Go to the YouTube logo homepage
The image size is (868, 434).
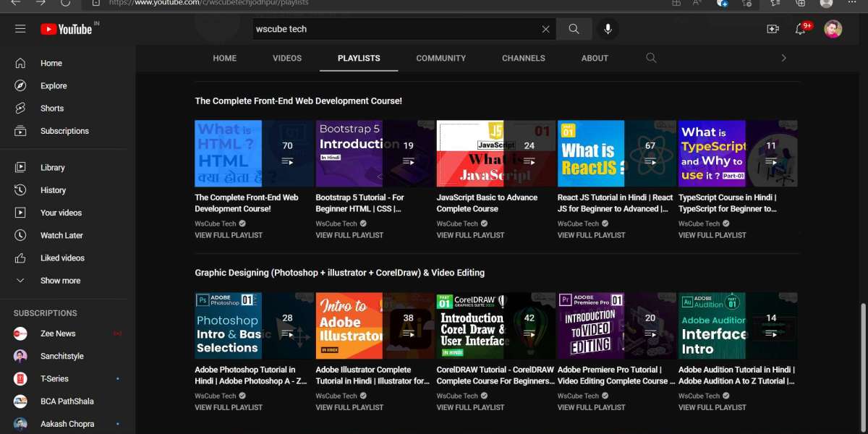coord(67,29)
